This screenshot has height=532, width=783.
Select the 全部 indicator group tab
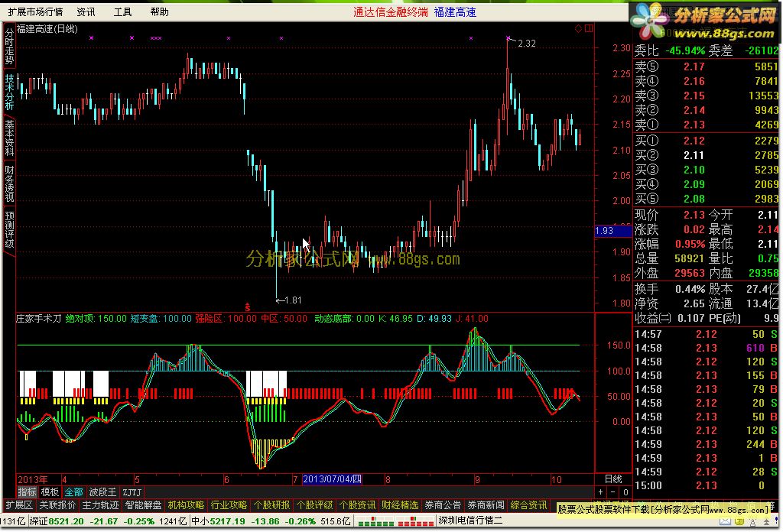coord(74,492)
